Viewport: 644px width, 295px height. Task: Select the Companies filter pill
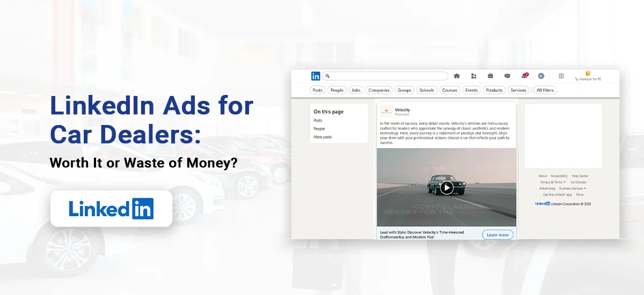point(379,90)
